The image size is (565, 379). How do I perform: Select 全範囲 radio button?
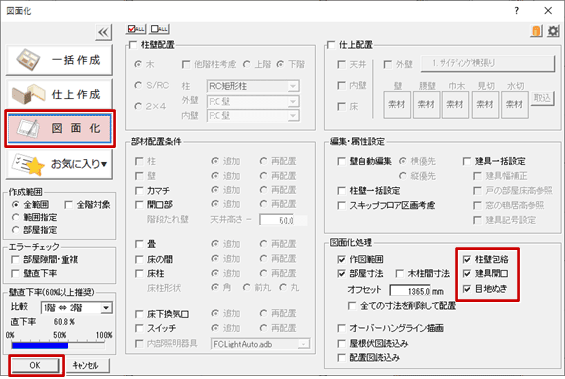tap(15, 205)
